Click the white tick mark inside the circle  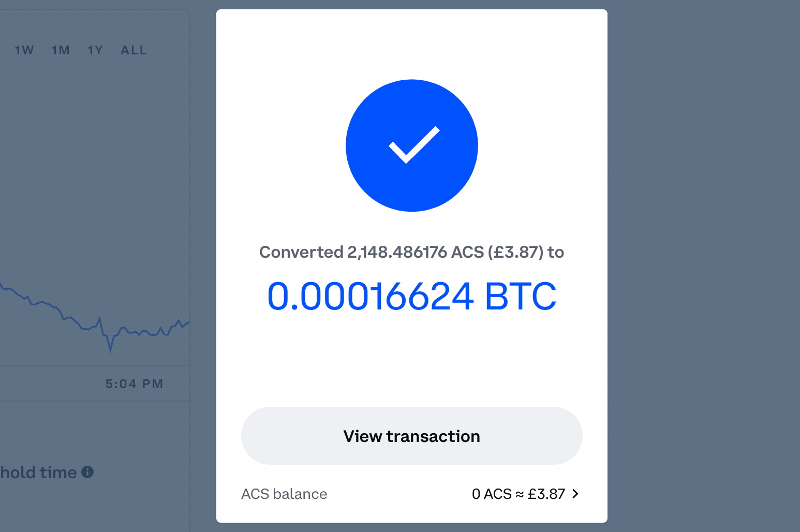pyautogui.click(x=414, y=145)
